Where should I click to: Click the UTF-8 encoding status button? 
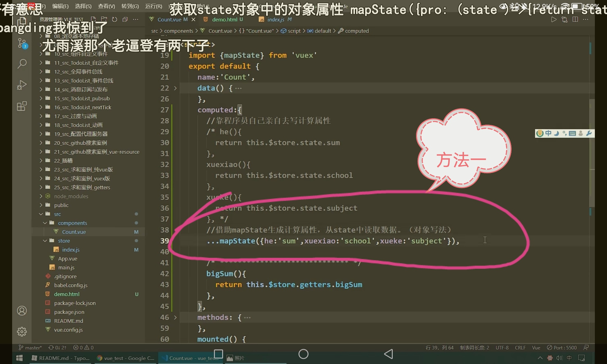502,348
